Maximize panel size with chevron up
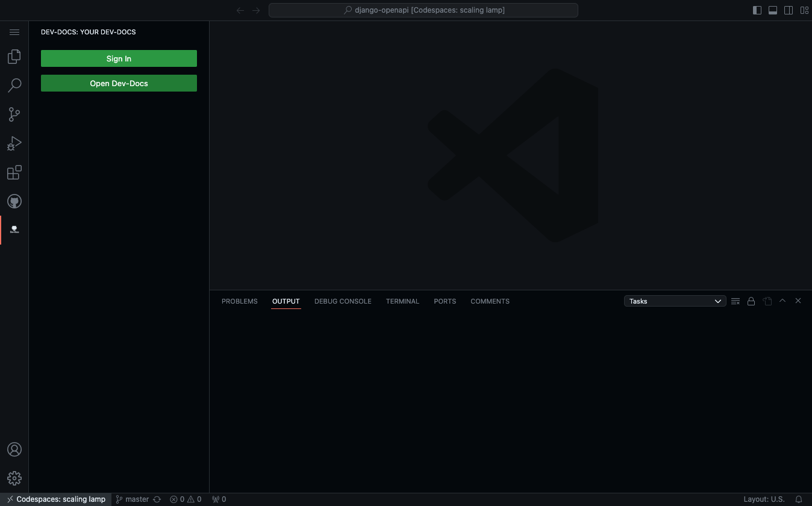 pyautogui.click(x=782, y=301)
